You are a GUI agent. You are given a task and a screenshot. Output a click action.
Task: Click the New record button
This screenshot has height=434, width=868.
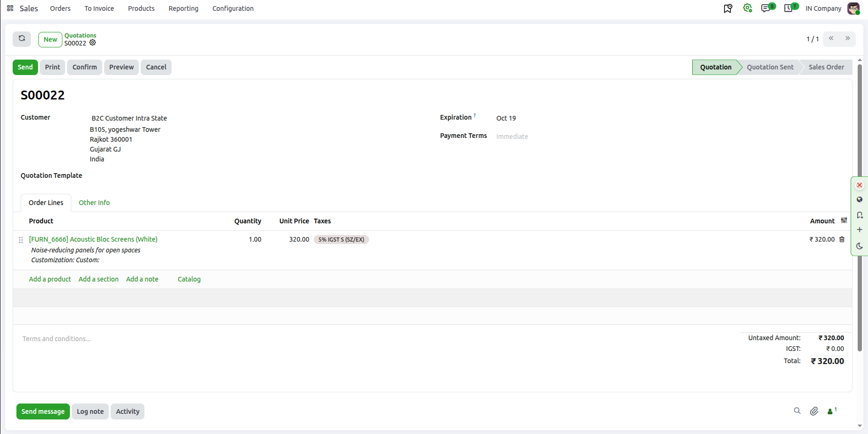pyautogui.click(x=50, y=39)
